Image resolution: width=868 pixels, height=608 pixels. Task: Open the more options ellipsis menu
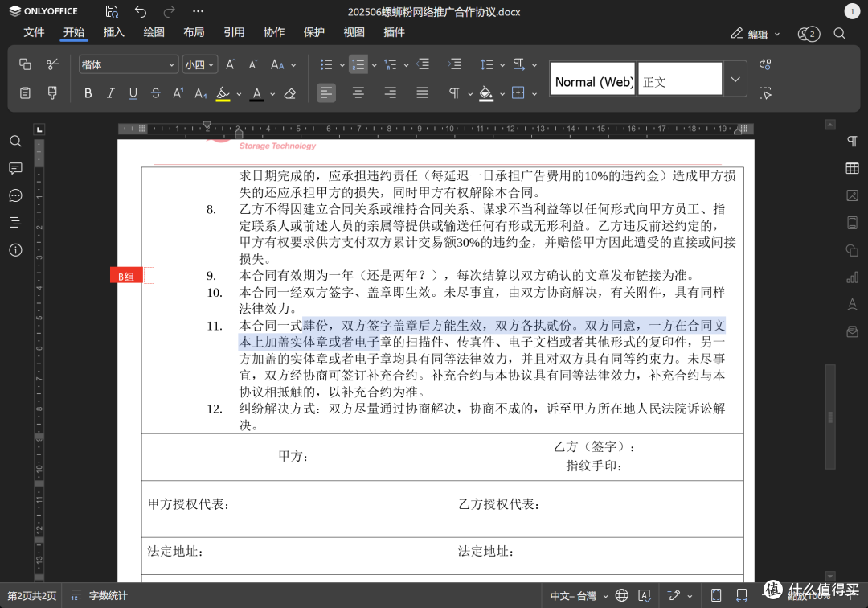tap(199, 11)
